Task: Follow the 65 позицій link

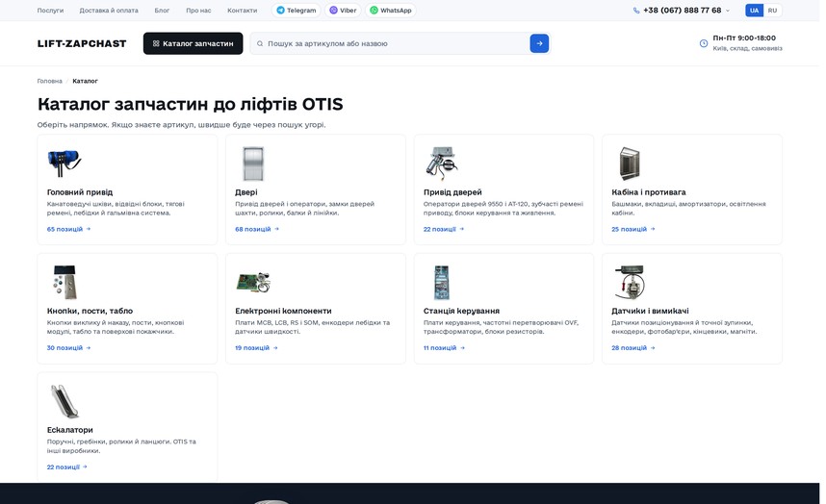Action: 65,229
